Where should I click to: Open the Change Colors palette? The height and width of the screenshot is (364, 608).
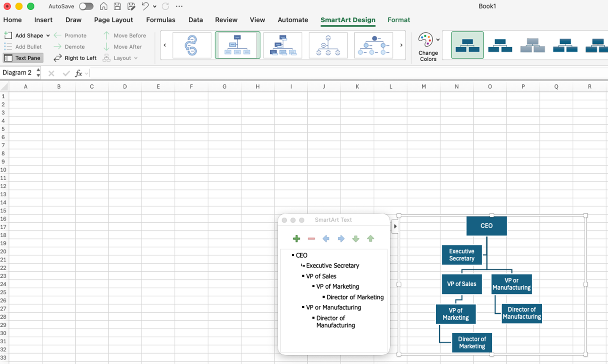coord(429,46)
